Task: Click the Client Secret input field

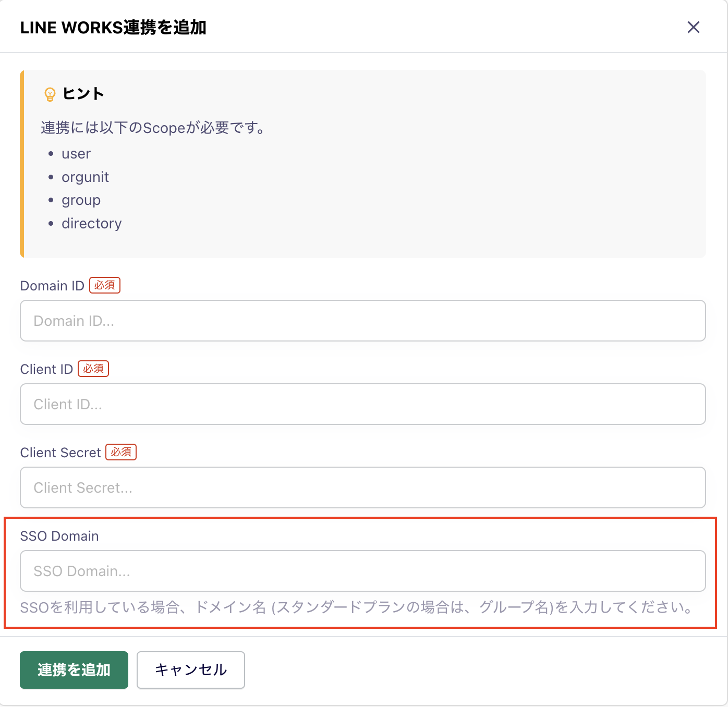Action: 362,487
